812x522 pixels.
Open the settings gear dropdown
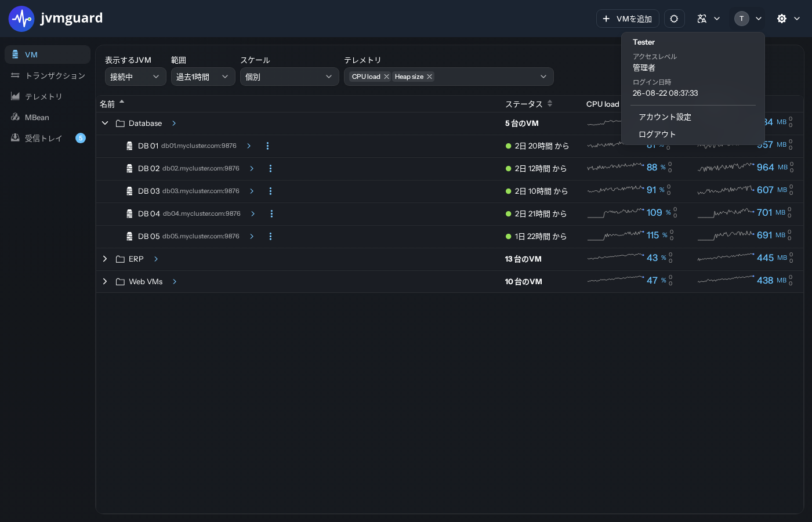click(788, 19)
